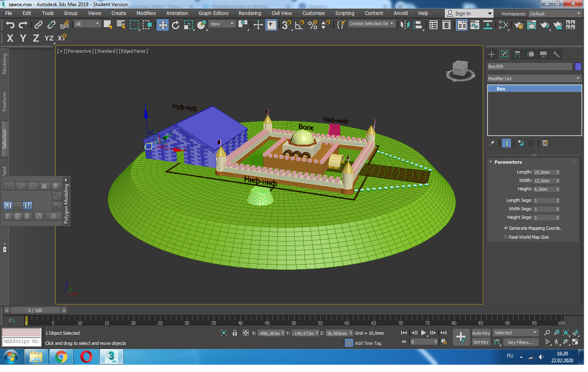Open the Scripting menu

point(344,13)
